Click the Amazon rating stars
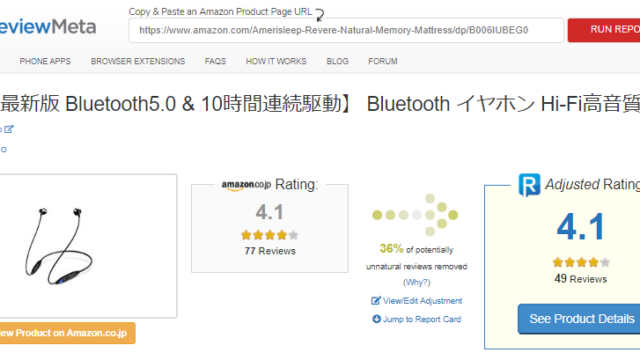640x360 pixels. pos(270,235)
